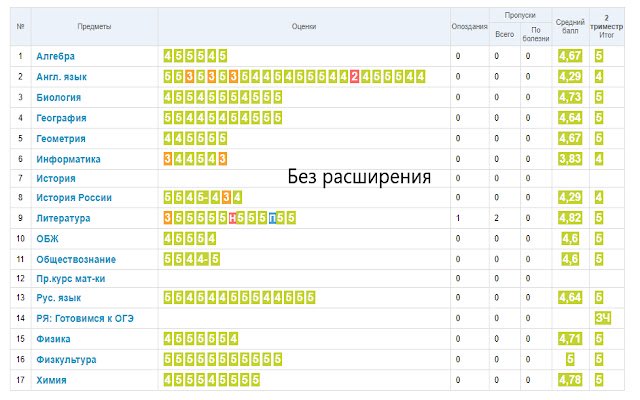Click the lateness count 1 for Литература
640x400 pixels.
click(458, 218)
